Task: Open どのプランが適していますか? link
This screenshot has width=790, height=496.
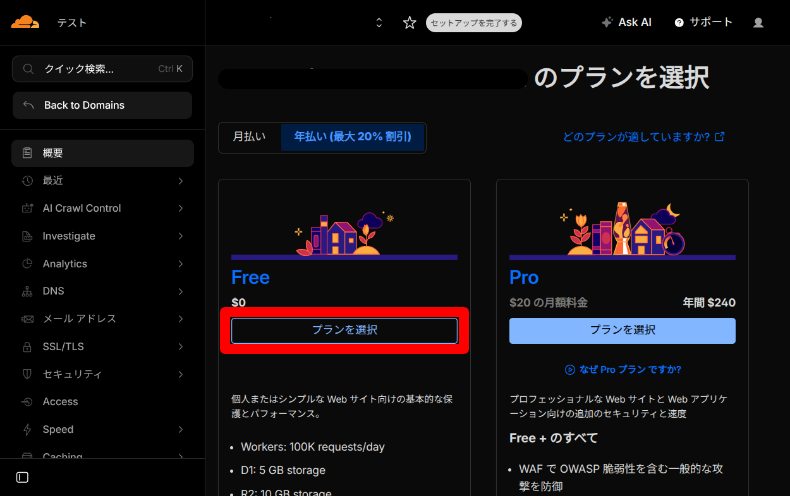Action: click(x=643, y=137)
